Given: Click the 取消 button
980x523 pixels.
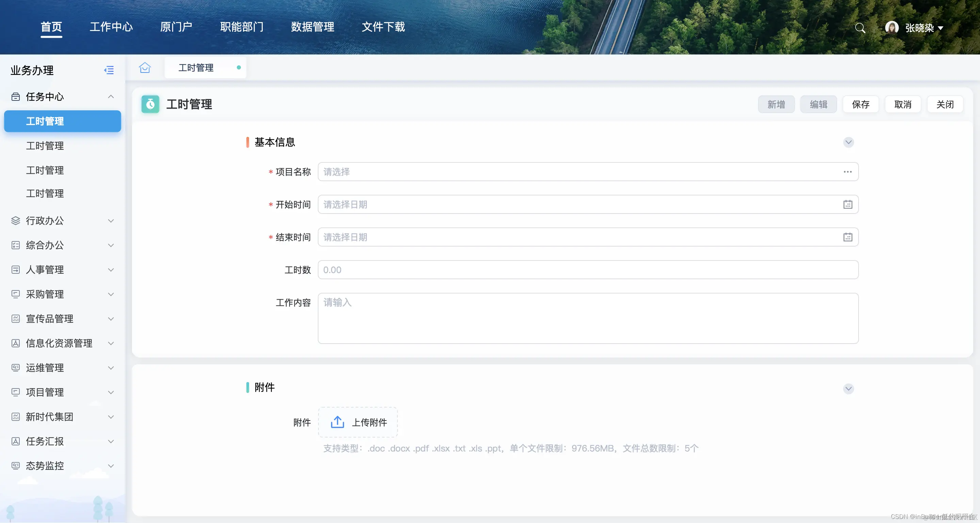Looking at the screenshot, I should (x=902, y=104).
